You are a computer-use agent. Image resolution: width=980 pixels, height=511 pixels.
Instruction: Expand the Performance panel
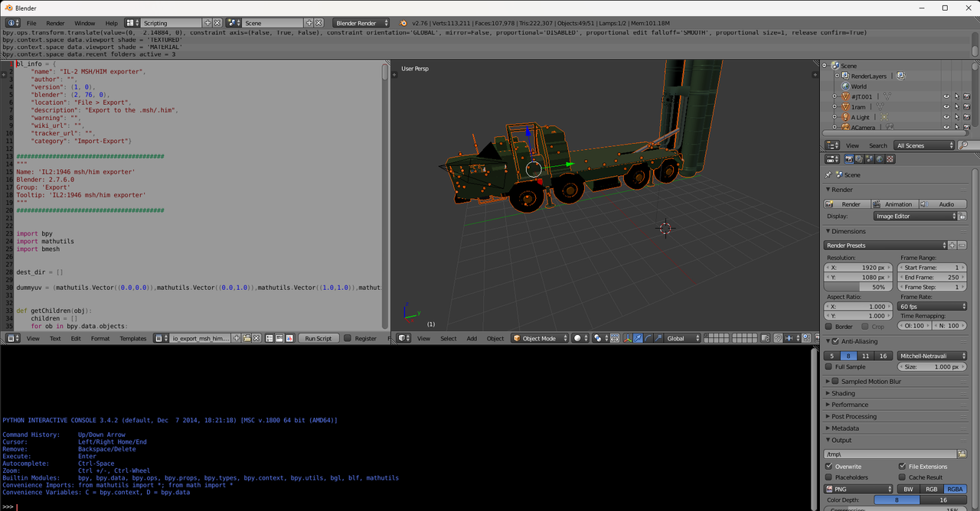(x=850, y=405)
